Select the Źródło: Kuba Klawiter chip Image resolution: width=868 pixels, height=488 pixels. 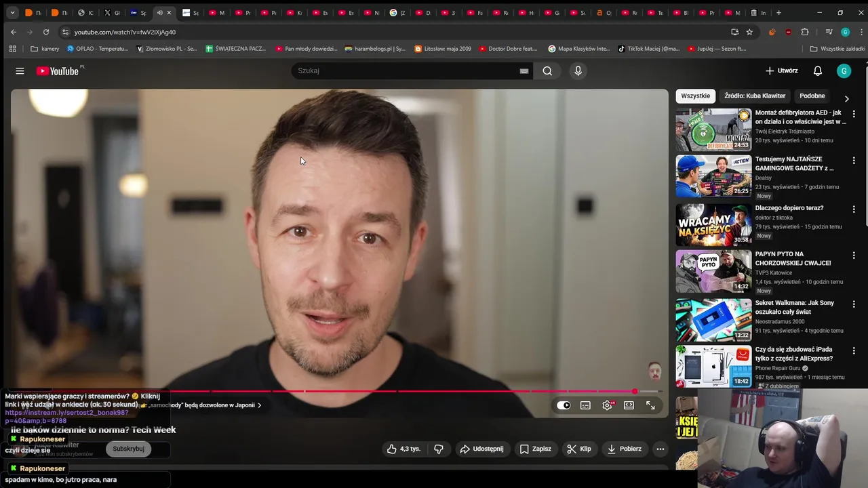[x=755, y=96]
